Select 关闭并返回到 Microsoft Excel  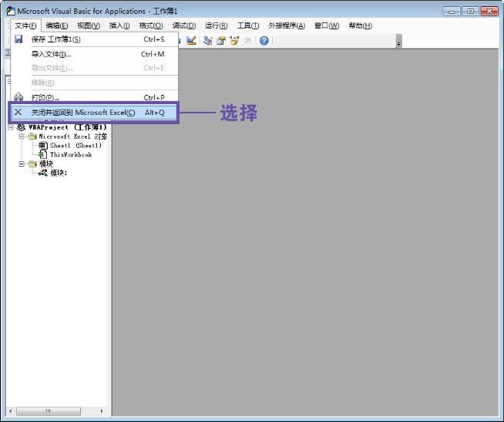point(94,113)
